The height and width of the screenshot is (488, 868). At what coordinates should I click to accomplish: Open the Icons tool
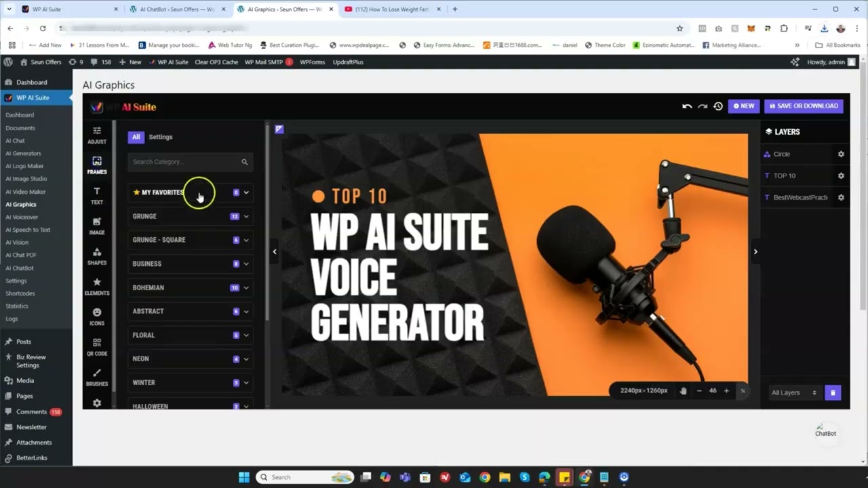point(97,317)
